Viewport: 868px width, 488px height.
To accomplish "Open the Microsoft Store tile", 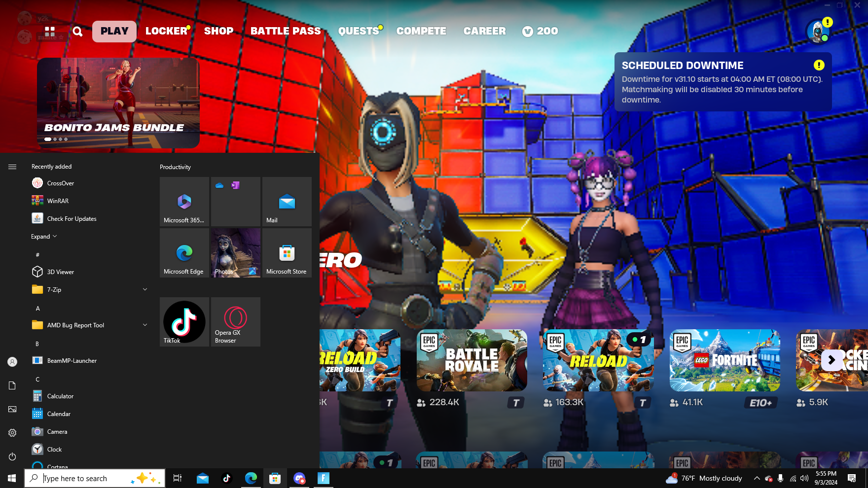I will [287, 253].
